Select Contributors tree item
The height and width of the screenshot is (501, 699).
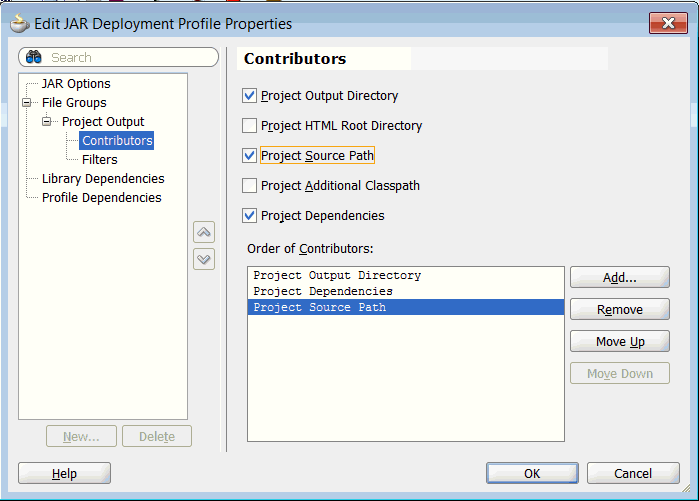pos(117,140)
